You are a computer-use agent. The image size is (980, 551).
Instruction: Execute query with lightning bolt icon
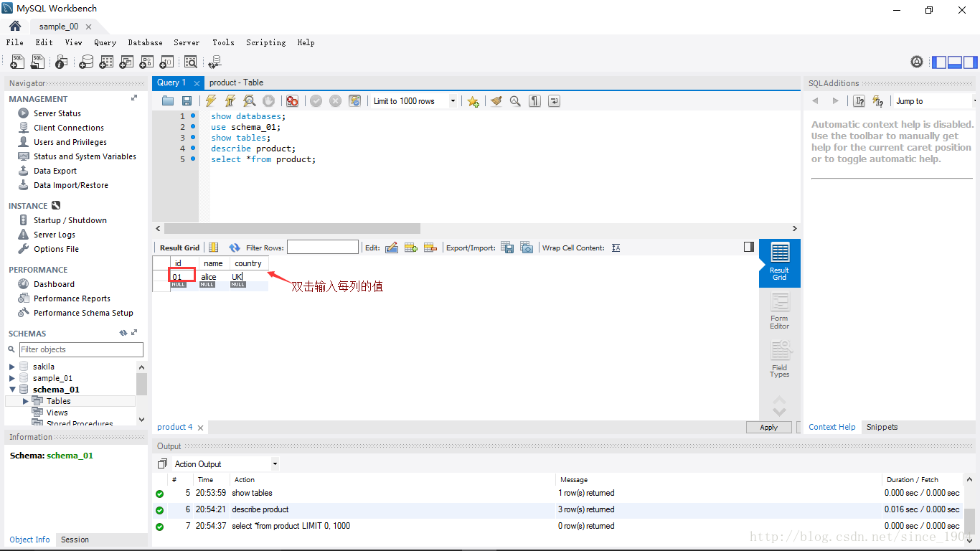pos(211,101)
